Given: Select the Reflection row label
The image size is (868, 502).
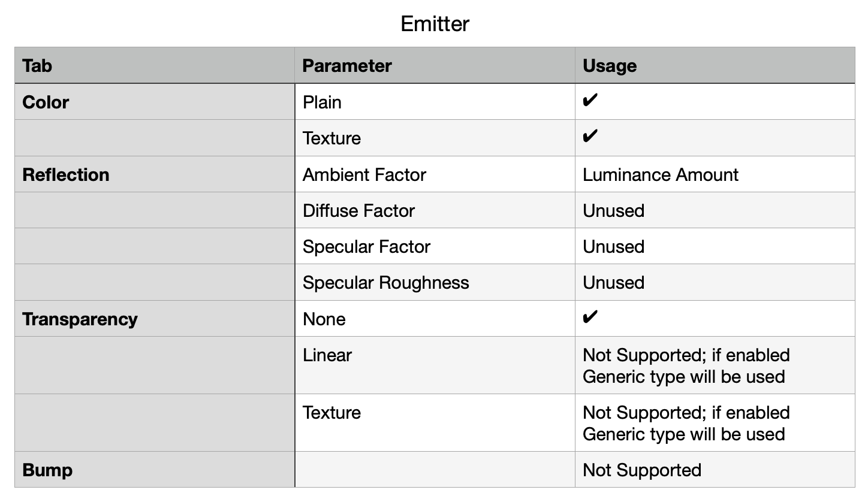Looking at the screenshot, I should tap(66, 174).
